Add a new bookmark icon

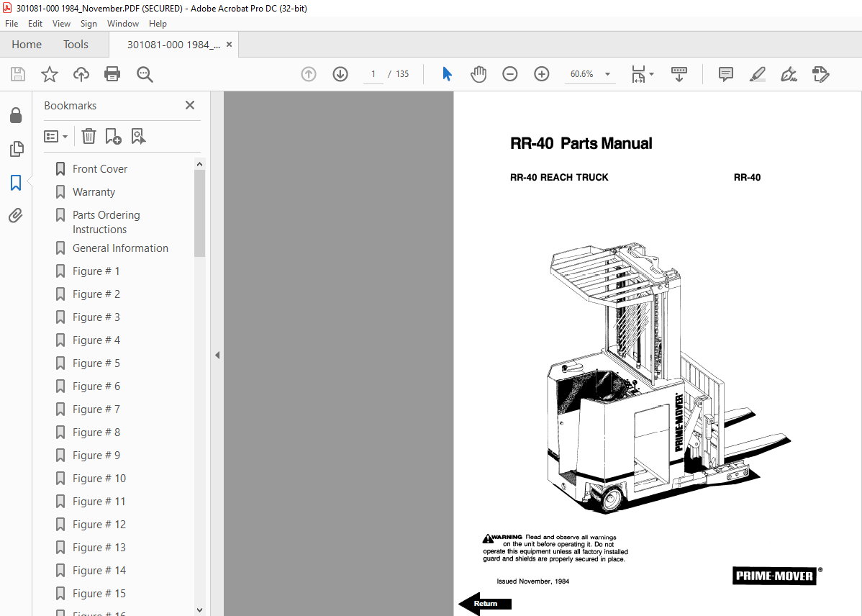113,136
